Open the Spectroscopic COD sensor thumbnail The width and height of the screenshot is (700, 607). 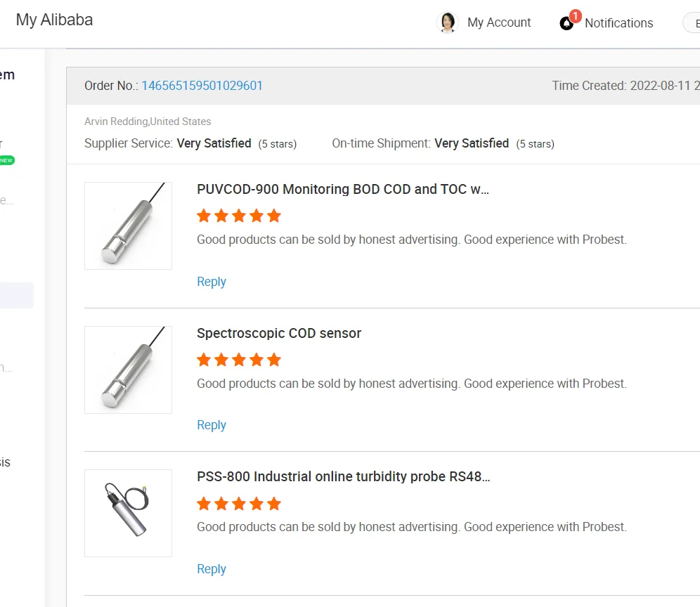coord(128,370)
